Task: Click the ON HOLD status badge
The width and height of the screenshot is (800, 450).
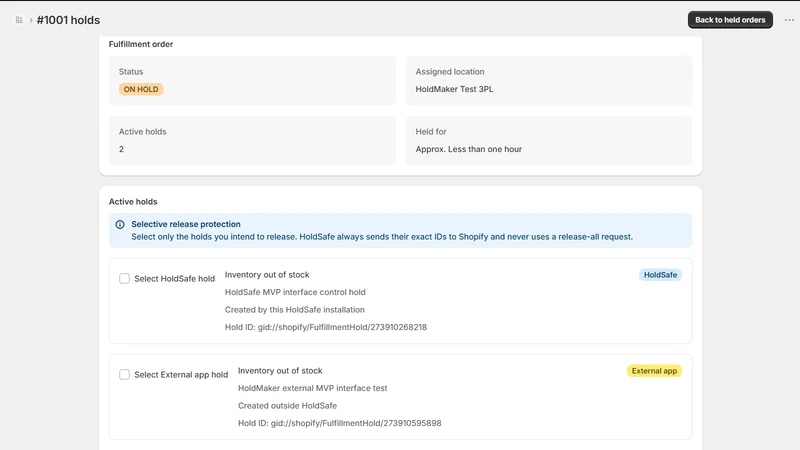Action: click(x=141, y=89)
